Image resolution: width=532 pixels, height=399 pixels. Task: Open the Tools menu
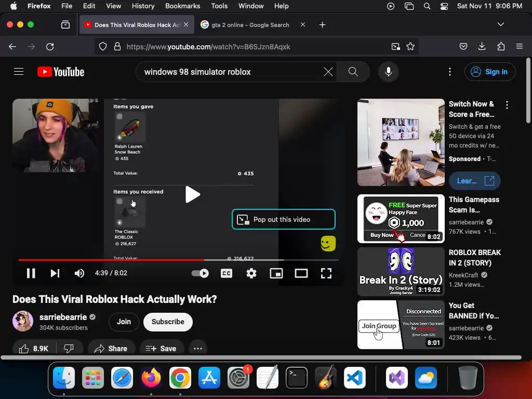[x=219, y=6]
